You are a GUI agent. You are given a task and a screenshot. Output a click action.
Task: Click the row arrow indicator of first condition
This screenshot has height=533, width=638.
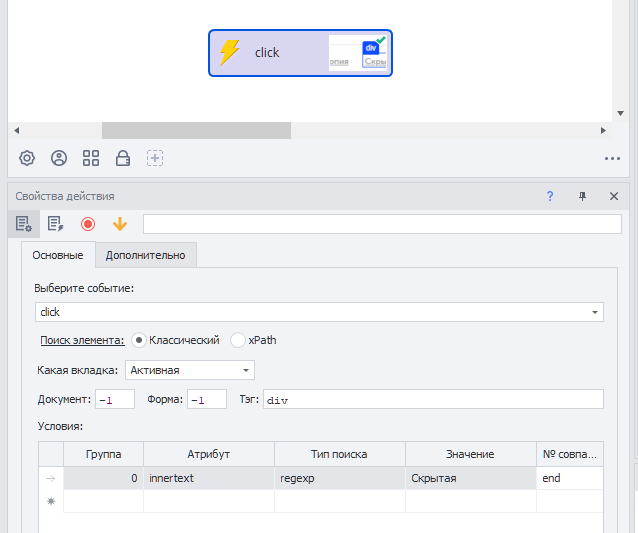(x=51, y=478)
